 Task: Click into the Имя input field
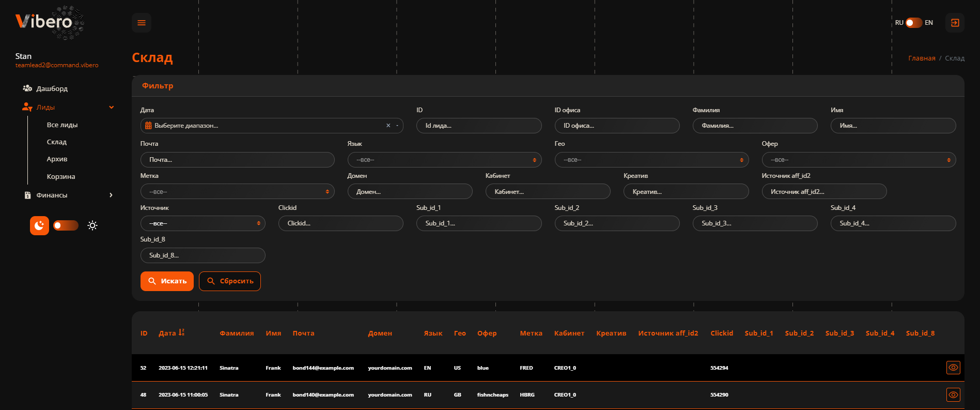(893, 126)
